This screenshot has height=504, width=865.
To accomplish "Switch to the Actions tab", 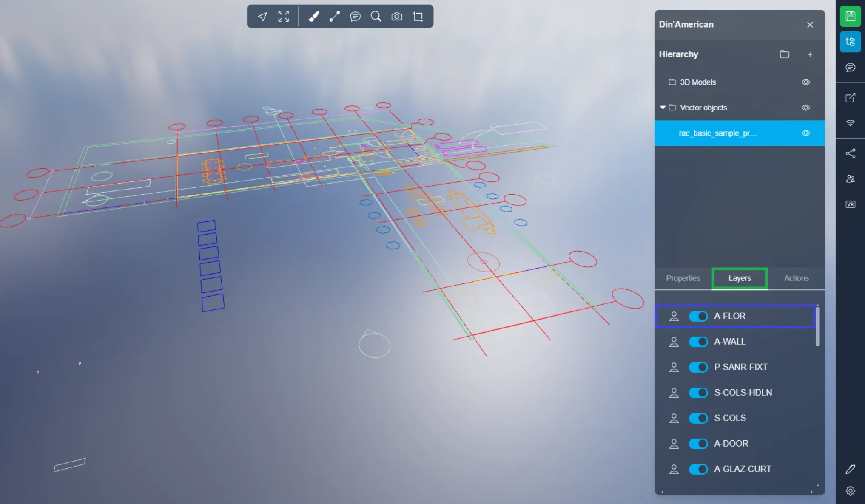I will (x=796, y=278).
